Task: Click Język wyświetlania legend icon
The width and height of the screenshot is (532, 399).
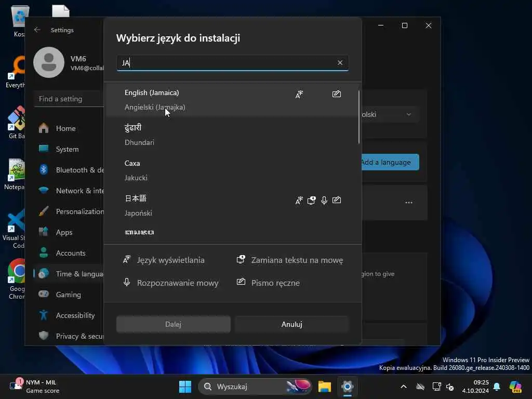Action: point(127,260)
